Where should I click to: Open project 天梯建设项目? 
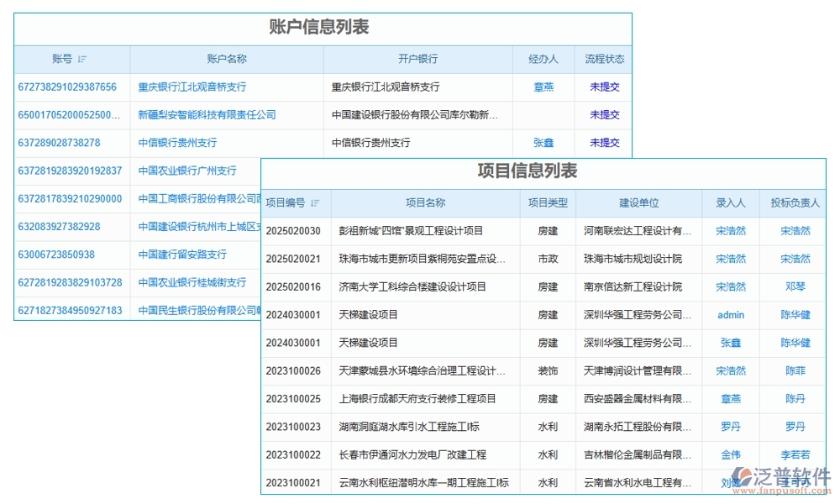coord(370,314)
